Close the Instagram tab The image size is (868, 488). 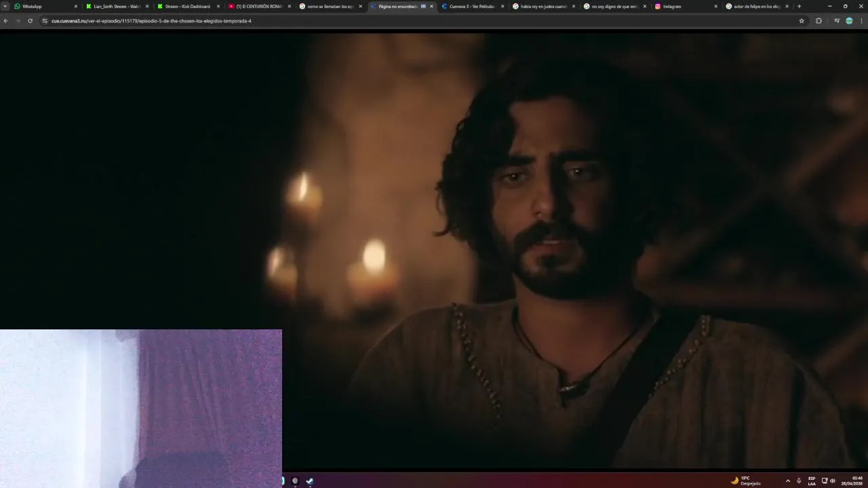(715, 6)
